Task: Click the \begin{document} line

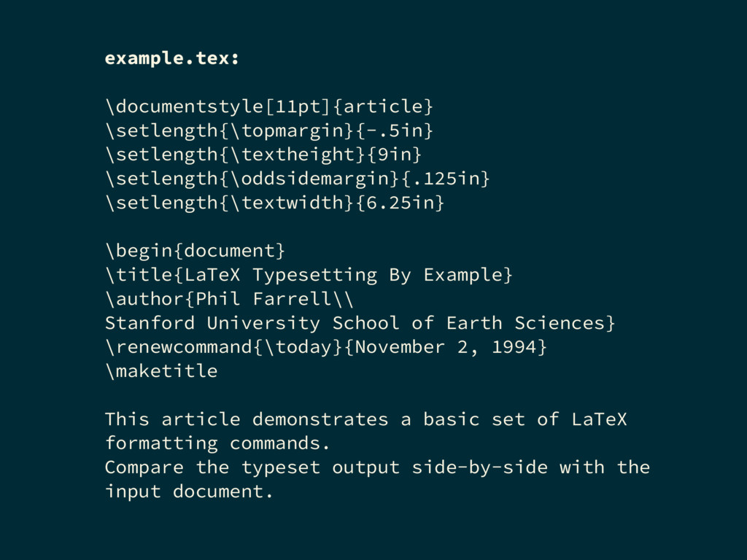Action: tap(196, 251)
